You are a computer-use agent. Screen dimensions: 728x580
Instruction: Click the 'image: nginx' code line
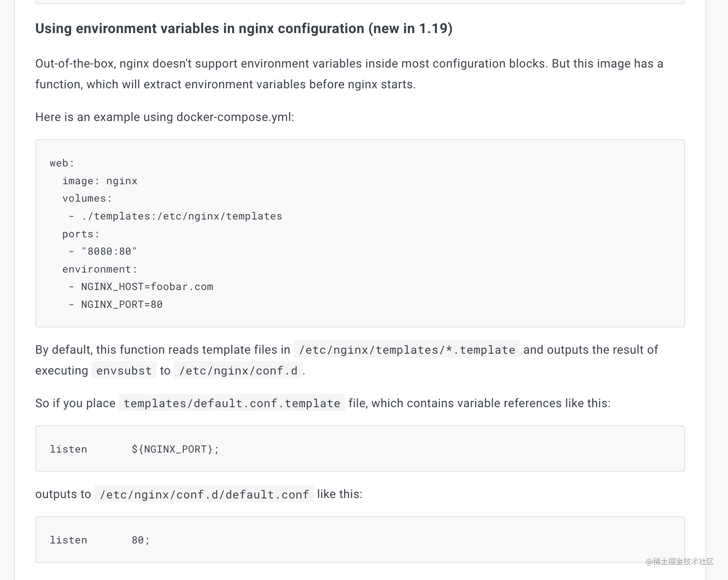click(100, 181)
